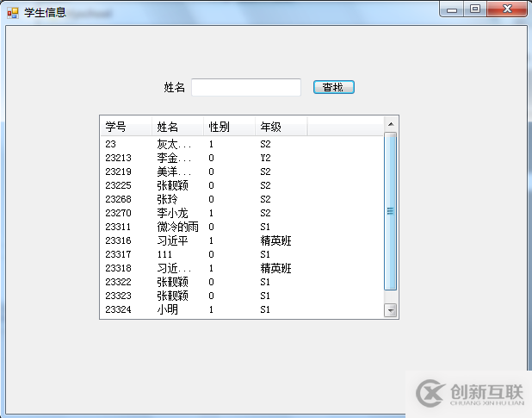Click the 灰太... name cell
This screenshot has width=532, height=418.
click(x=174, y=144)
